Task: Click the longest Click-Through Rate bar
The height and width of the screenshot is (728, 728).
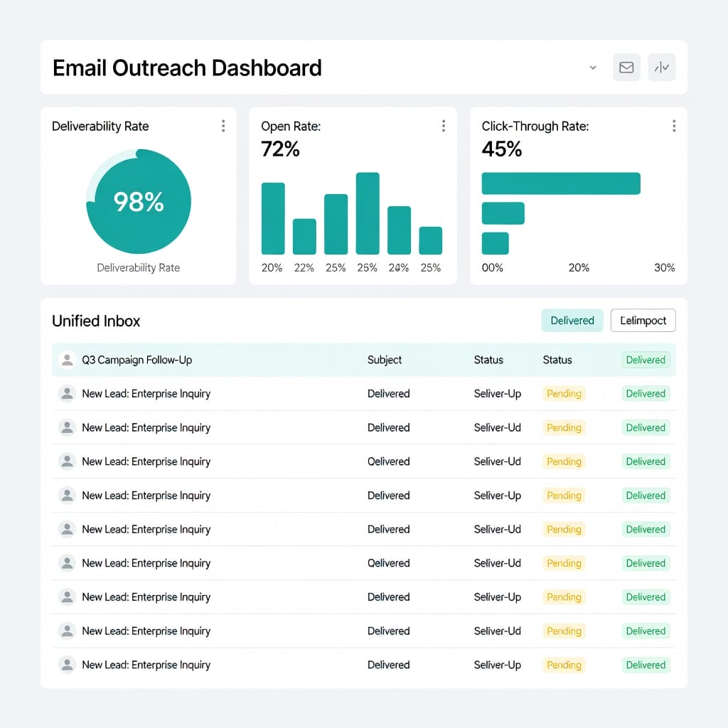Action: coord(561,183)
